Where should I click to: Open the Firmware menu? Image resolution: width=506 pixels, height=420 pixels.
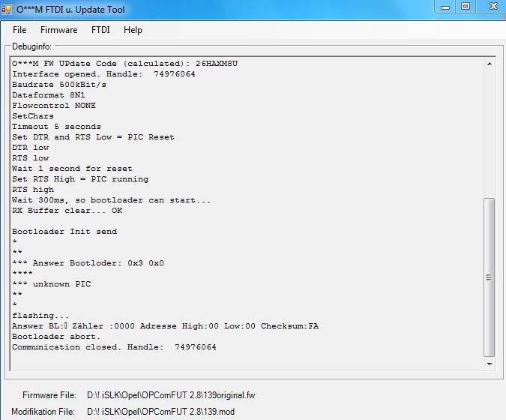(58, 30)
